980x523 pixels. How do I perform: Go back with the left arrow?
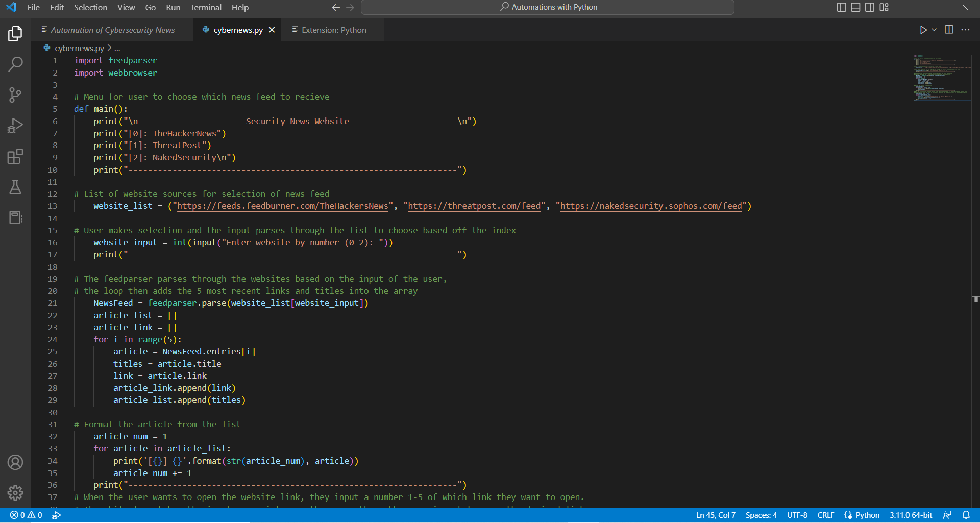[336, 7]
